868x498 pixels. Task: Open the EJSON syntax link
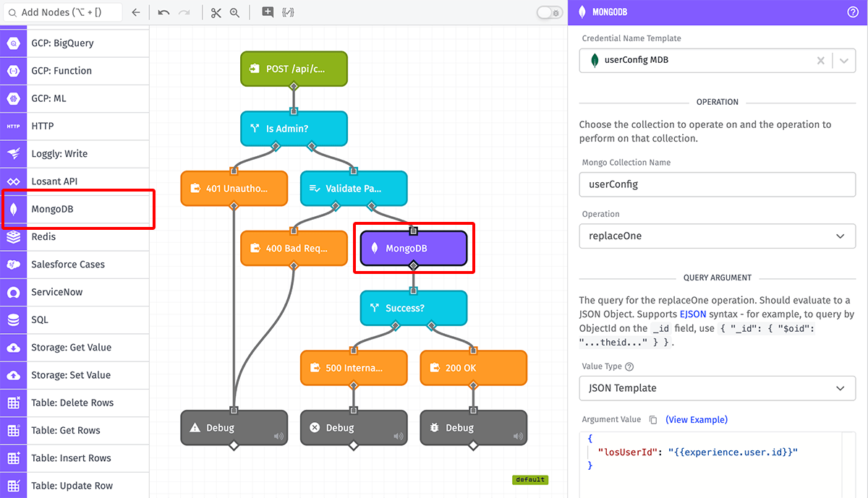tap(693, 314)
